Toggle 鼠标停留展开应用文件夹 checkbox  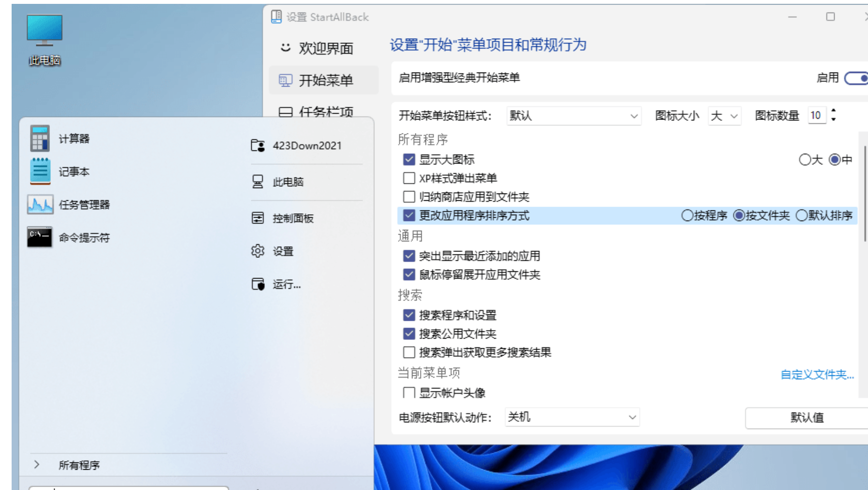[409, 275]
